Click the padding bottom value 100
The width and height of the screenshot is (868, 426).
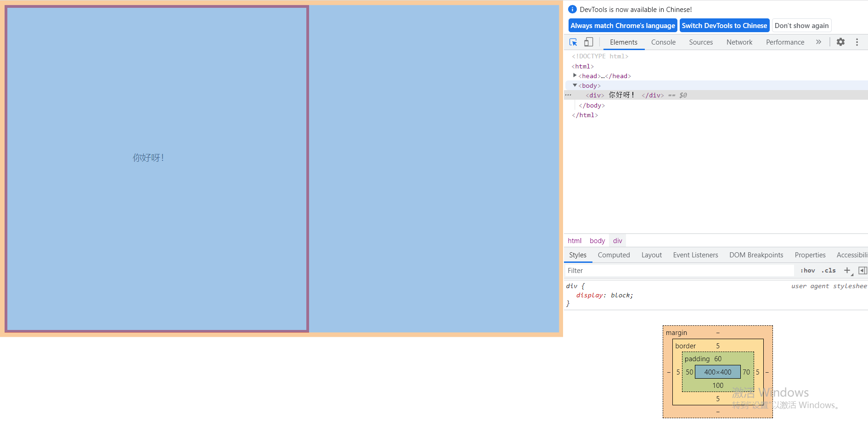pos(718,386)
